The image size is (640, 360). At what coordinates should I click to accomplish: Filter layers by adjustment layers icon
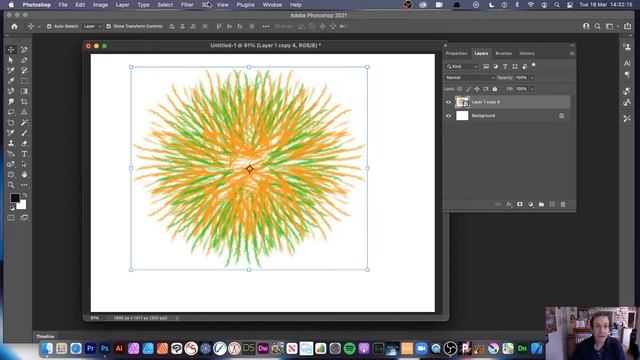coord(496,66)
